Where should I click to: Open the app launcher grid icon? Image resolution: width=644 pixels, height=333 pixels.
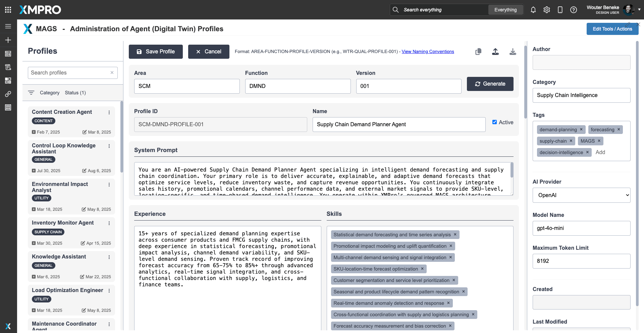8,10
